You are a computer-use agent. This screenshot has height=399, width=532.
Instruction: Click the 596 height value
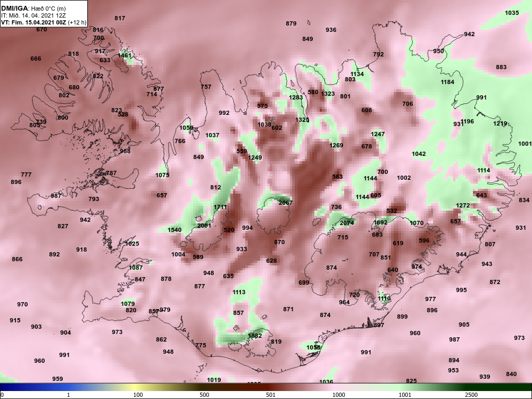coord(424,240)
